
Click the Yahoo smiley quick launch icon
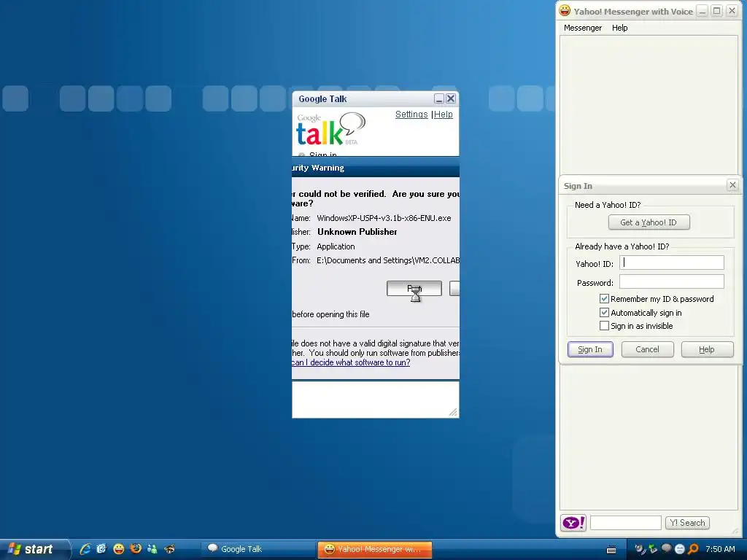point(119,548)
